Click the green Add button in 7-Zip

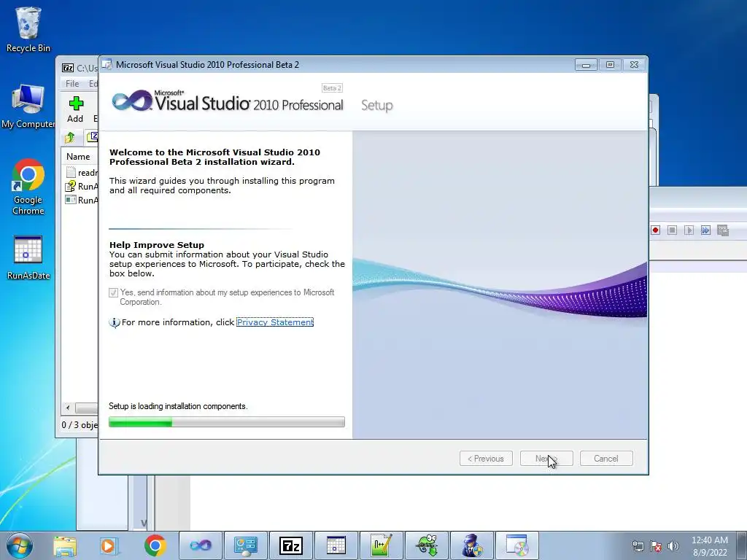[x=75, y=109]
